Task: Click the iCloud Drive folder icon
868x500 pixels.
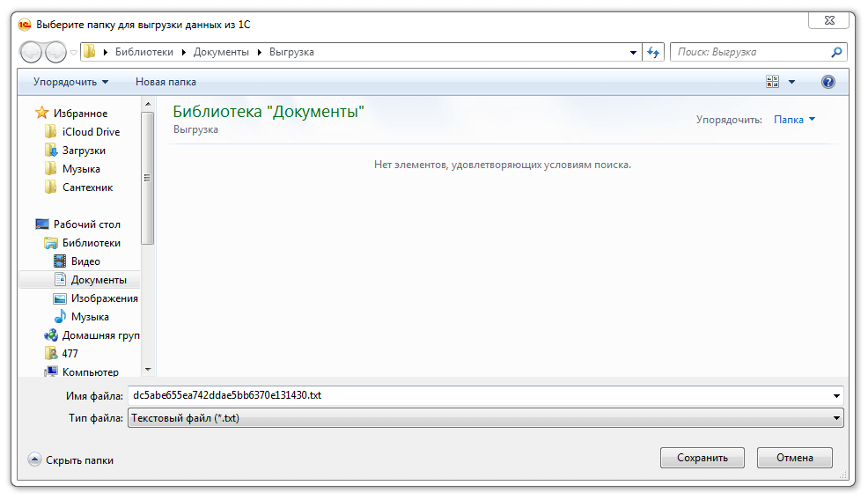Action: [50, 132]
